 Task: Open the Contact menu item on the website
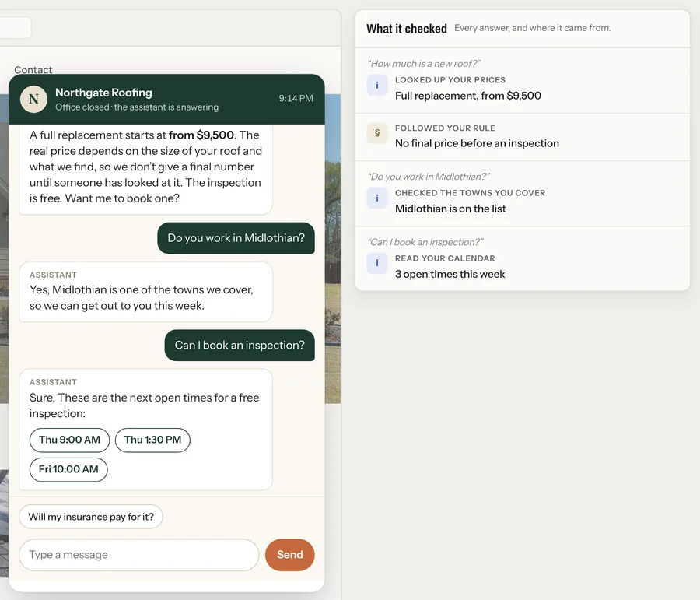[x=33, y=70]
